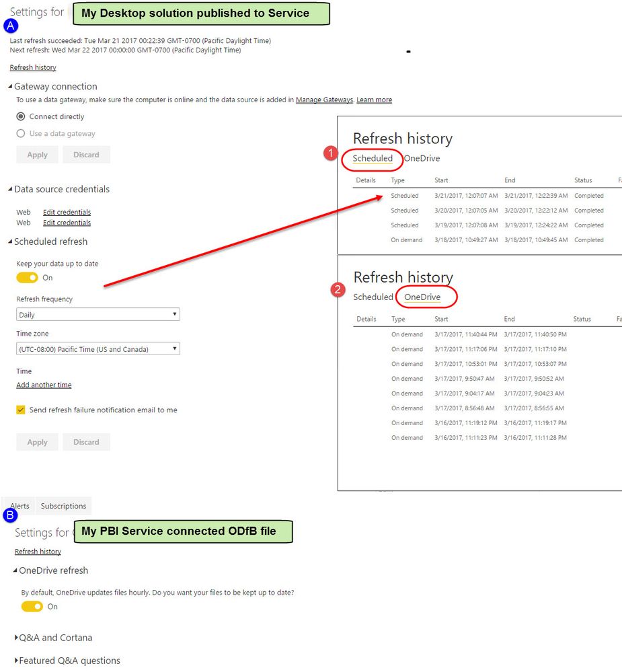Open the Time zone Pacific Time dropdown
The width and height of the screenshot is (622, 672).
click(x=98, y=349)
